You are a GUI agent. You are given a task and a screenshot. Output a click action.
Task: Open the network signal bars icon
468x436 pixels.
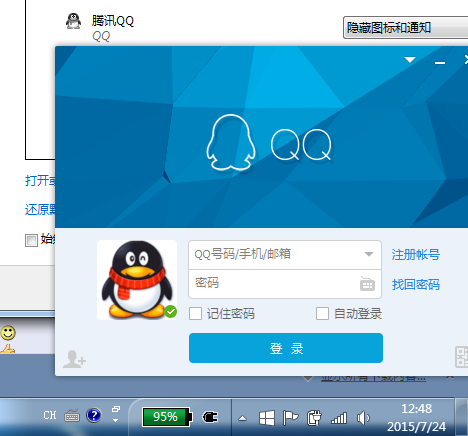click(x=339, y=418)
